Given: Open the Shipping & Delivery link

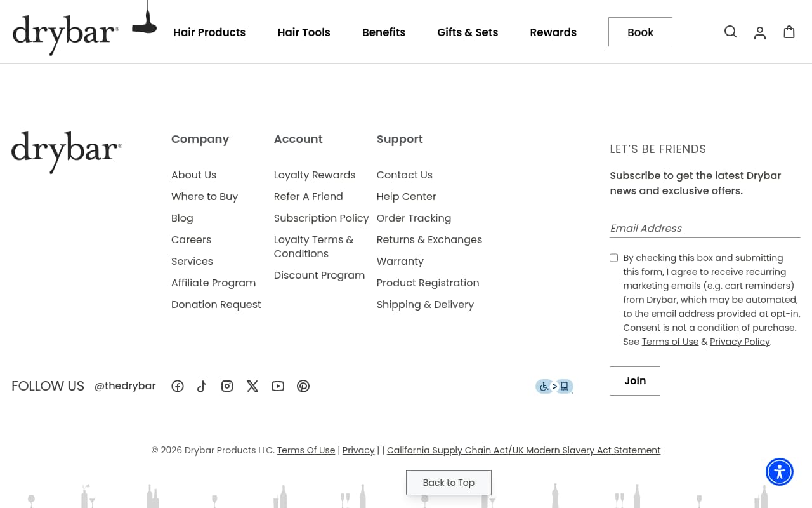Looking at the screenshot, I should tap(425, 305).
